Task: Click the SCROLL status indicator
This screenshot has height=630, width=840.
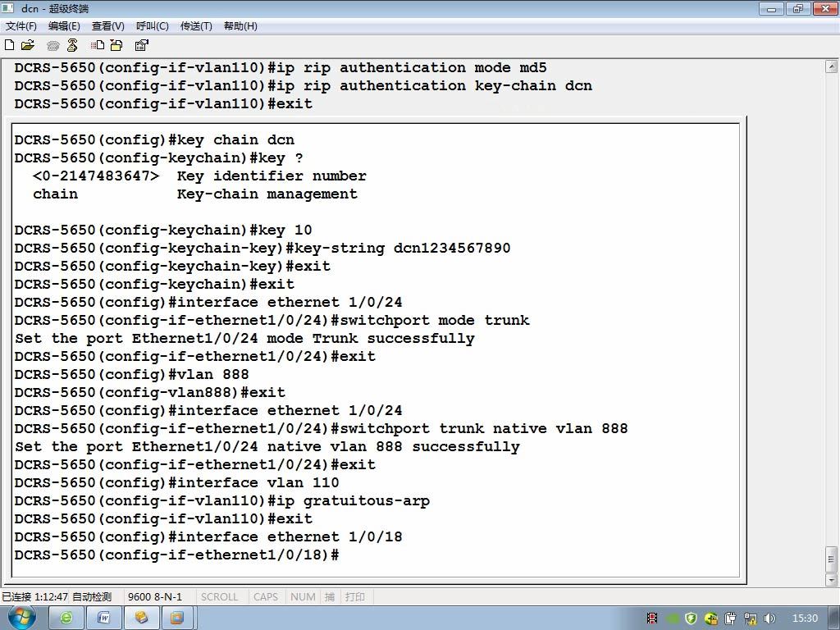Action: tap(219, 597)
